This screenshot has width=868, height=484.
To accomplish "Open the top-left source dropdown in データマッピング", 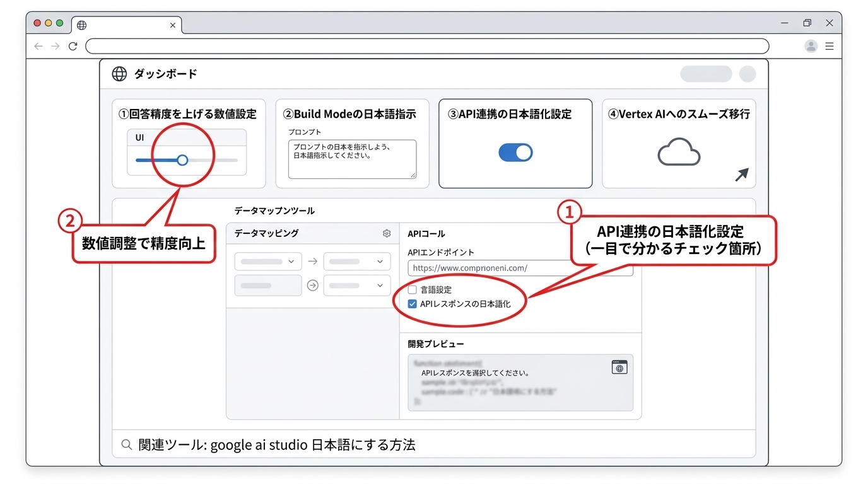I will (267, 261).
